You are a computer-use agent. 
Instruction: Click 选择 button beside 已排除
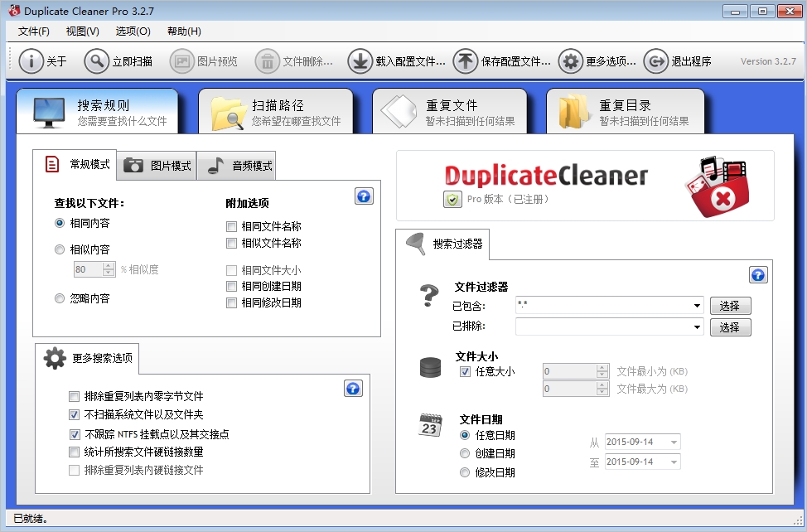point(730,327)
